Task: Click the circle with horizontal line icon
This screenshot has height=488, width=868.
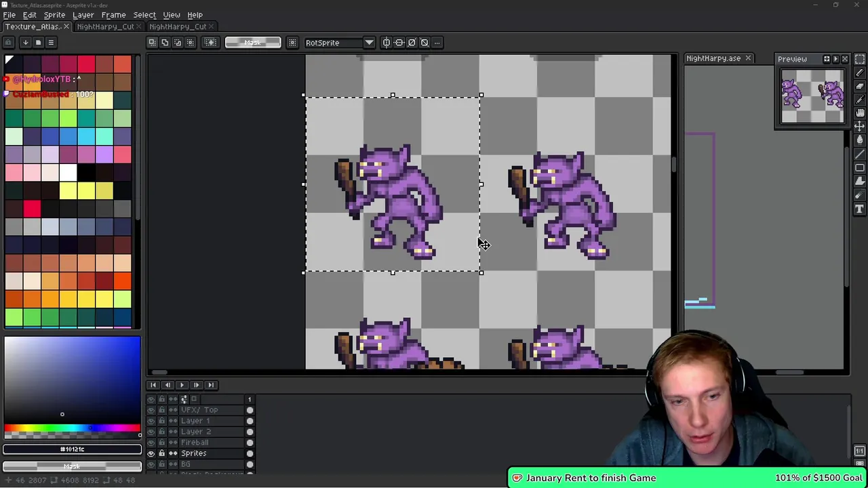Action: (399, 43)
